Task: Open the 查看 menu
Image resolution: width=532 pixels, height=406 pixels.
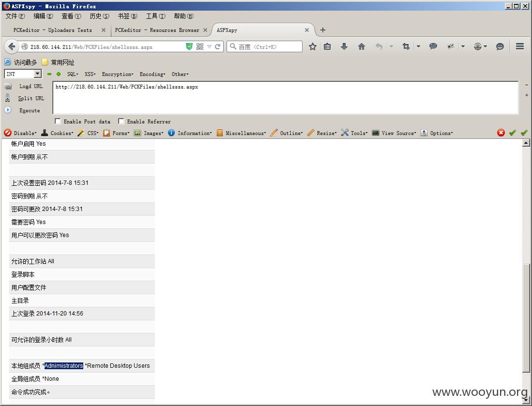Action: pyautogui.click(x=71, y=16)
